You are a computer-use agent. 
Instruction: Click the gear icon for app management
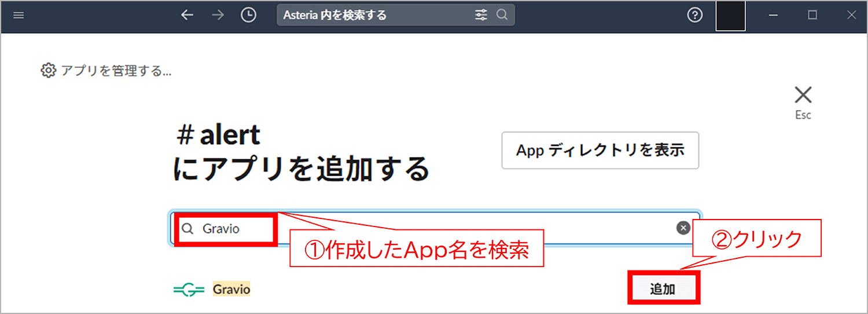click(48, 71)
